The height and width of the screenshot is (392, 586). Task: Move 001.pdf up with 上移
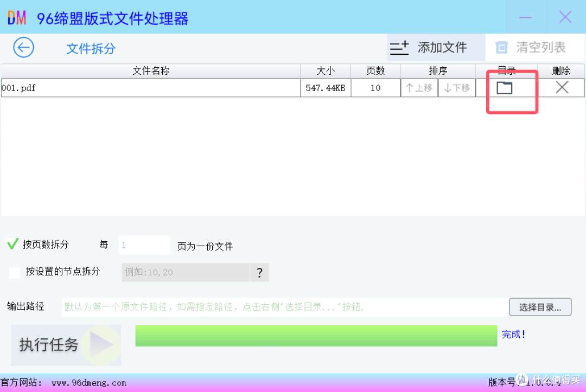(x=419, y=88)
